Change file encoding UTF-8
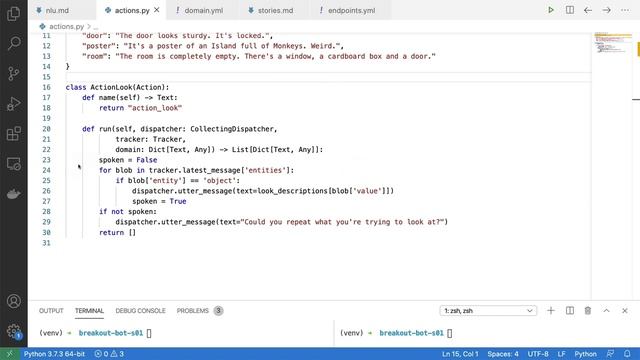The width and height of the screenshot is (640, 360). click(x=538, y=354)
